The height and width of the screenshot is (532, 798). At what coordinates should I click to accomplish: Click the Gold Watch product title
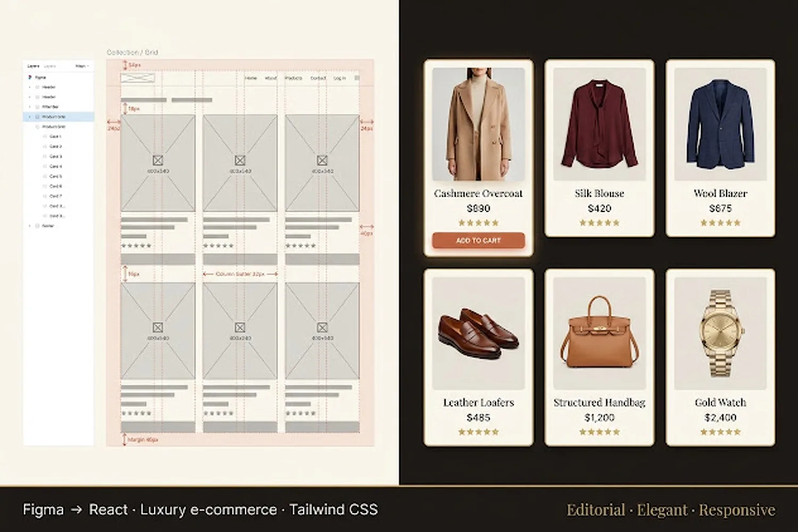720,403
